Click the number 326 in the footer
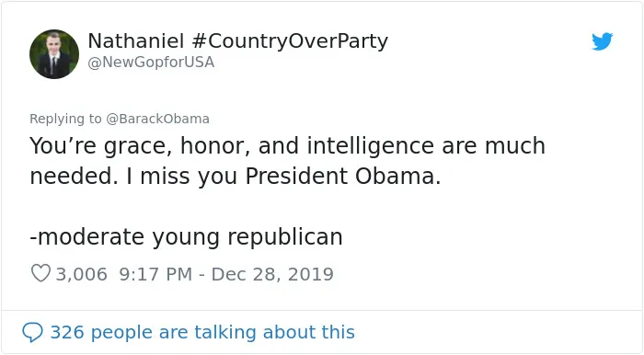Image resolution: width=644 pixels, height=355 pixels. coord(67,332)
